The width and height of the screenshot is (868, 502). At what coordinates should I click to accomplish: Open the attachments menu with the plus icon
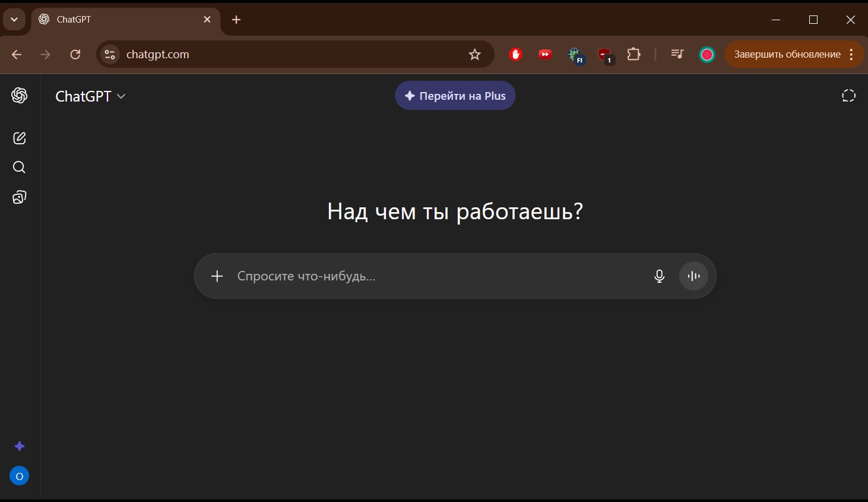pos(217,276)
